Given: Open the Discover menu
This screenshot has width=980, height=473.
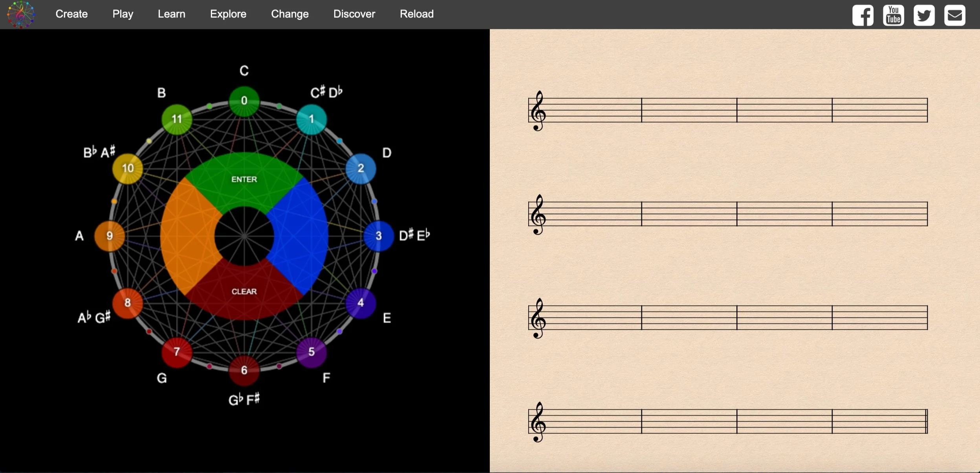Looking at the screenshot, I should coord(353,14).
